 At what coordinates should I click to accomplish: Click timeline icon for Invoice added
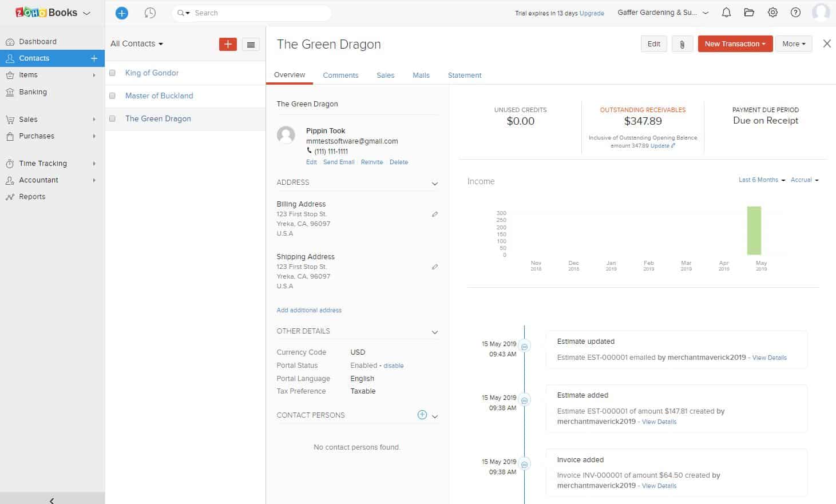point(524,464)
